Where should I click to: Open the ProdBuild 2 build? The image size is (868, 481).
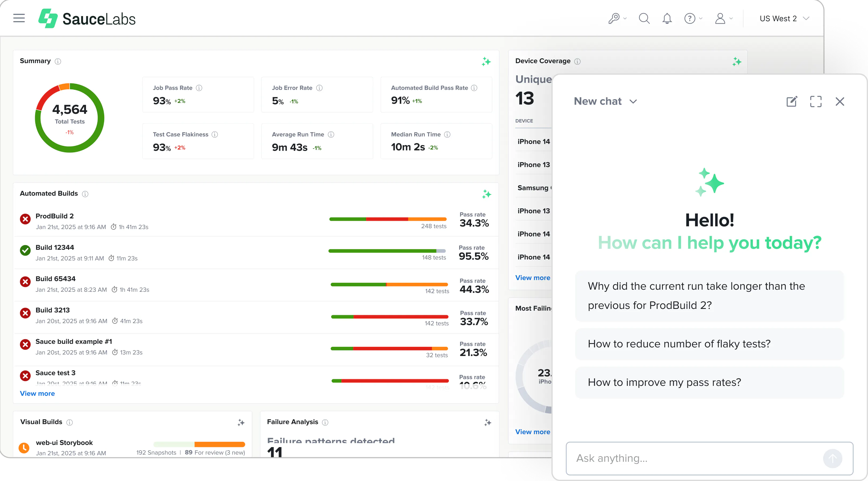[x=55, y=216]
